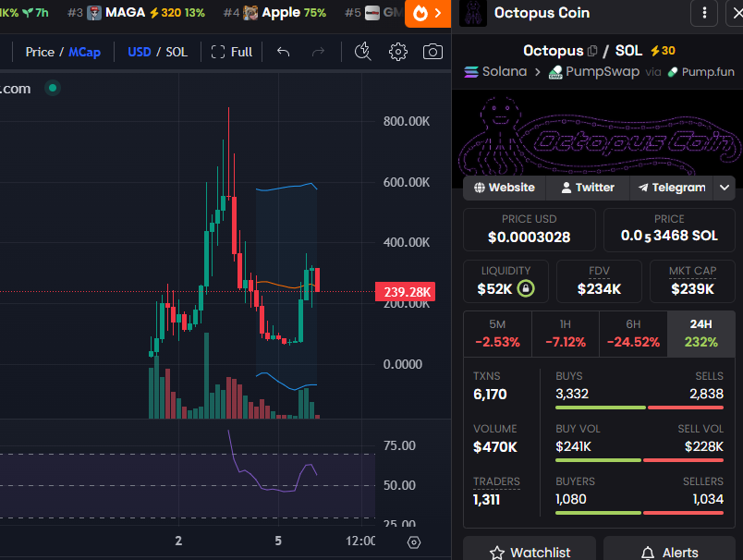Click the BUYS 3,332 value

572,394
